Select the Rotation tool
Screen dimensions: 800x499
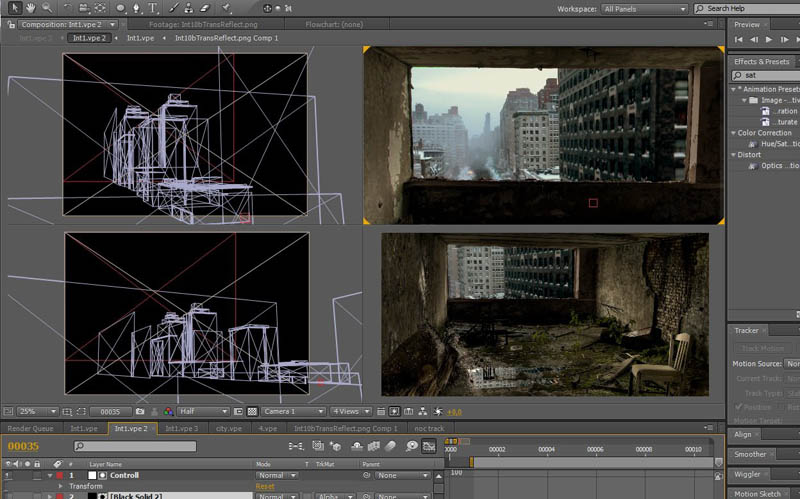click(x=68, y=8)
